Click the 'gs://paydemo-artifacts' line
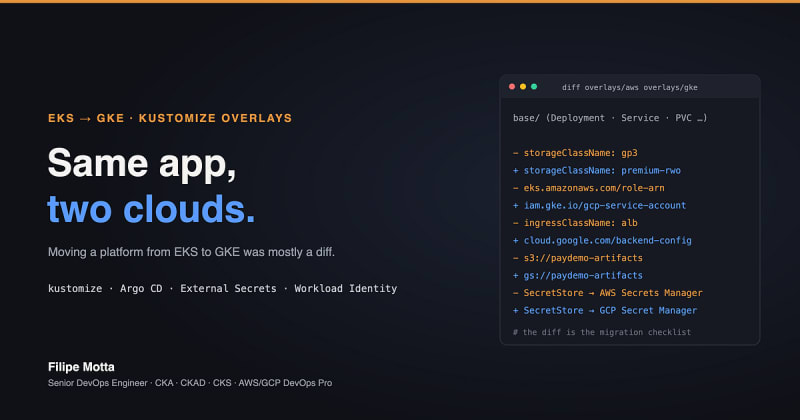The width and height of the screenshot is (800, 420). tap(578, 275)
